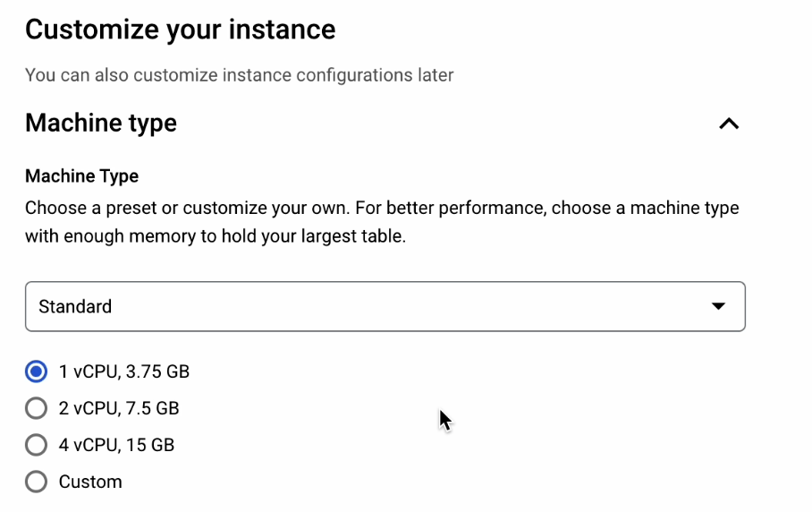812x512 pixels.
Task: Click the Machine type section header
Action: pos(101,123)
